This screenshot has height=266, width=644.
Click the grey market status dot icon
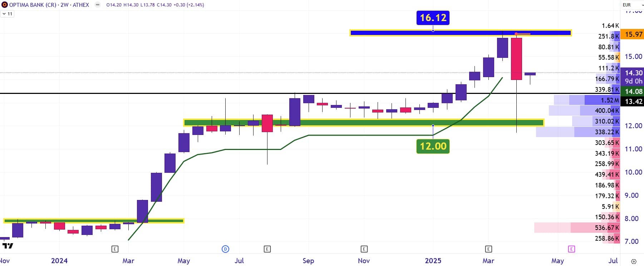98,5
